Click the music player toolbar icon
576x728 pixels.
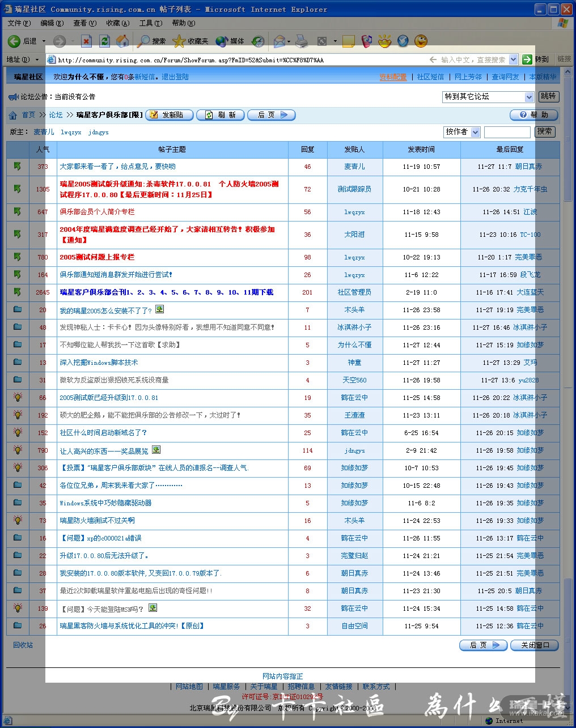tap(367, 41)
